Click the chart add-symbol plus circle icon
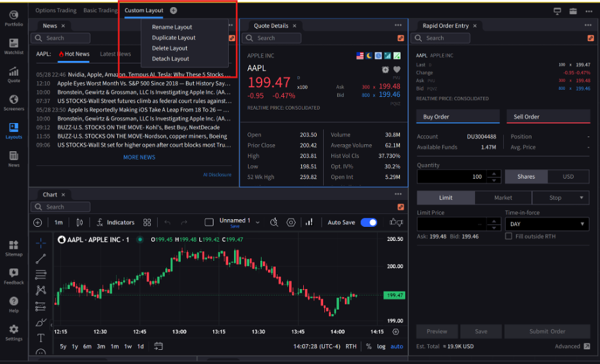 click(37, 222)
